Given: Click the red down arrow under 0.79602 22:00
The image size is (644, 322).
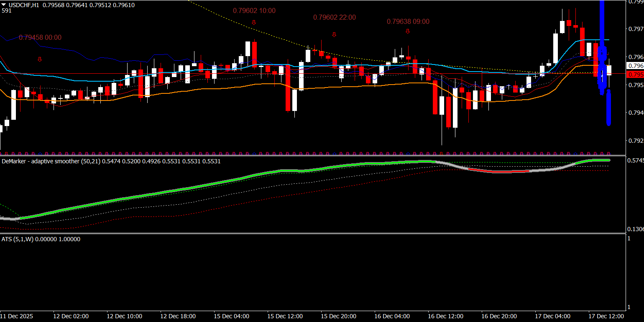Looking at the screenshot, I should click(x=334, y=34).
